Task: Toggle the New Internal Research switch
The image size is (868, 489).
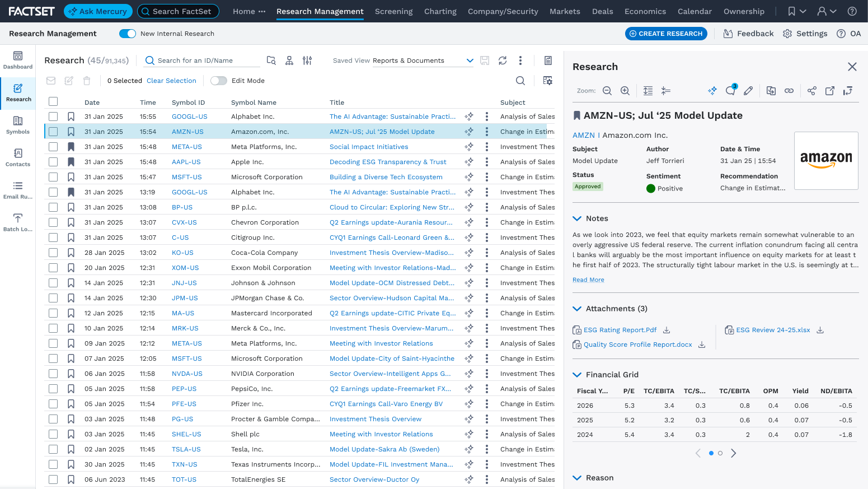Action: click(x=128, y=34)
